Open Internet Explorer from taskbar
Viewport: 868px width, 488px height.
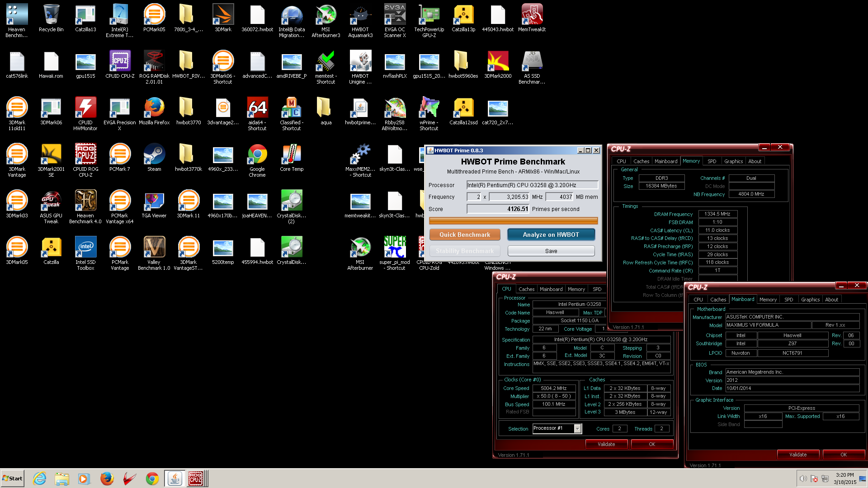click(x=40, y=479)
